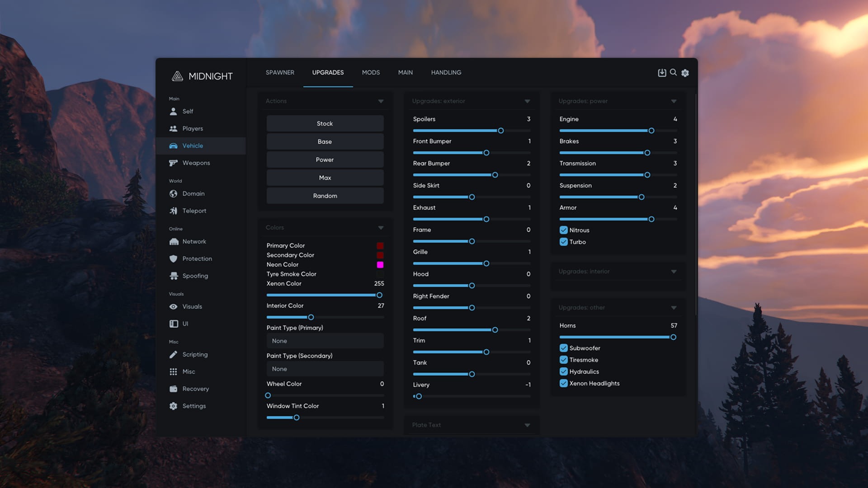The image size is (868, 488).
Task: Open Paint Type (Primary) dropdown
Action: coord(325,341)
